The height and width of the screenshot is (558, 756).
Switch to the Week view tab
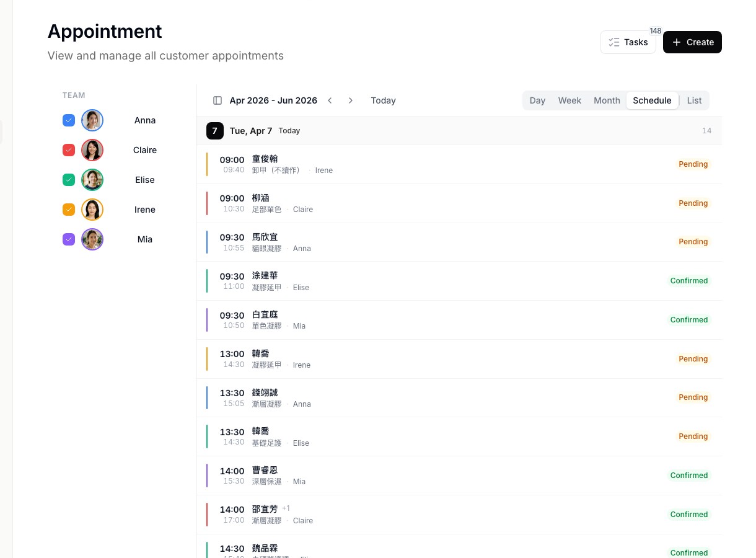click(569, 100)
